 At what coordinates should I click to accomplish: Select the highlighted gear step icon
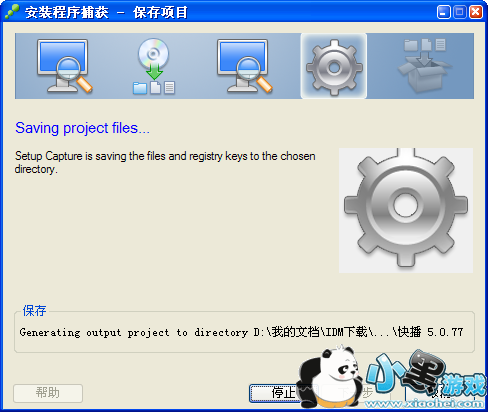point(334,66)
